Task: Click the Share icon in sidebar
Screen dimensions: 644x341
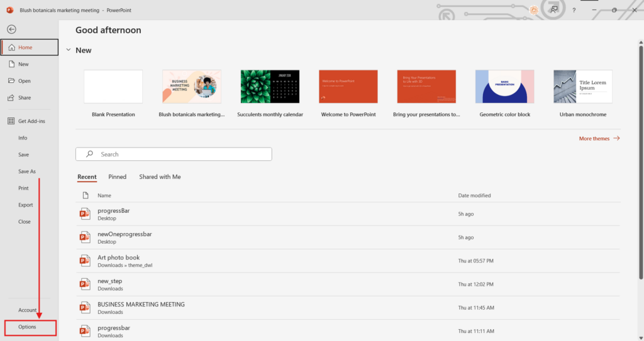Action: coord(11,98)
